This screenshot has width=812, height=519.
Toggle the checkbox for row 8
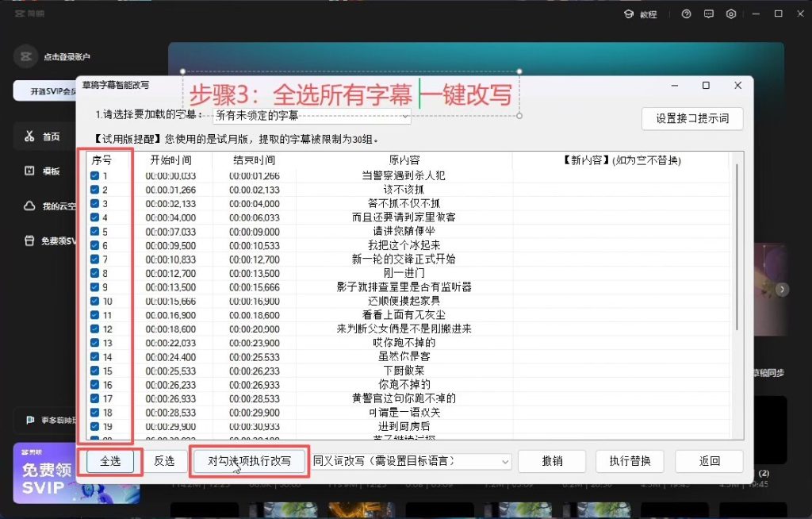click(95, 273)
